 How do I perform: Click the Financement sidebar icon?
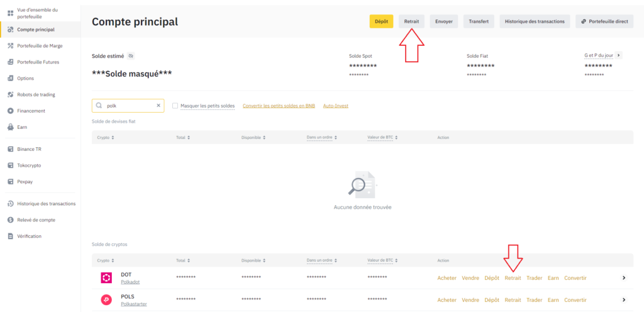(x=11, y=111)
